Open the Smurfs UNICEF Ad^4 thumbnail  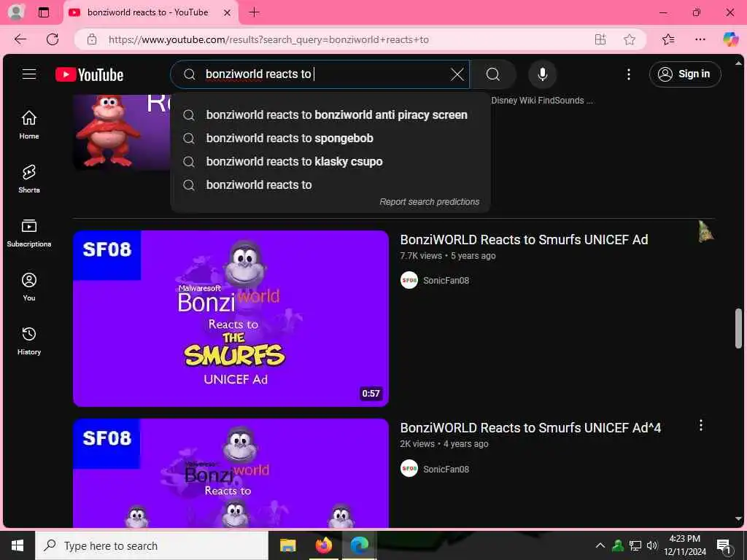231,472
